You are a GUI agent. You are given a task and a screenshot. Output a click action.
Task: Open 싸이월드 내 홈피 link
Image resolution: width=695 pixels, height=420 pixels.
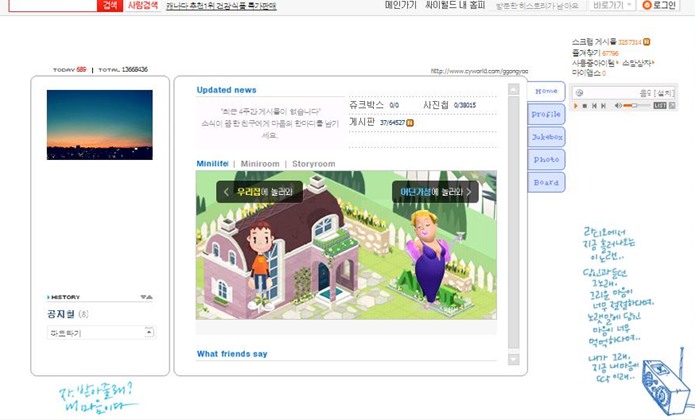click(455, 5)
